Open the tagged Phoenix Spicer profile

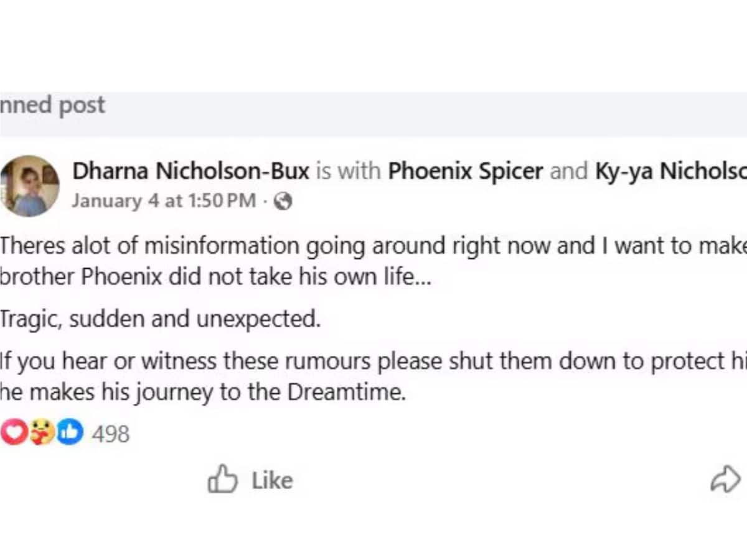click(465, 171)
